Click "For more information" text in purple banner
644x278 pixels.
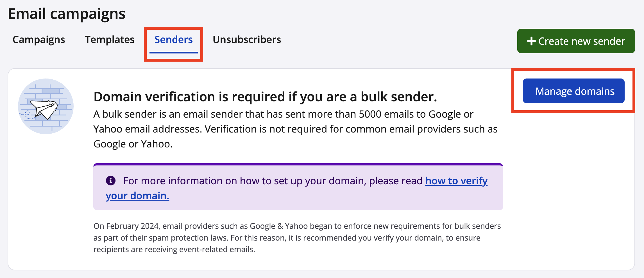[273, 181]
